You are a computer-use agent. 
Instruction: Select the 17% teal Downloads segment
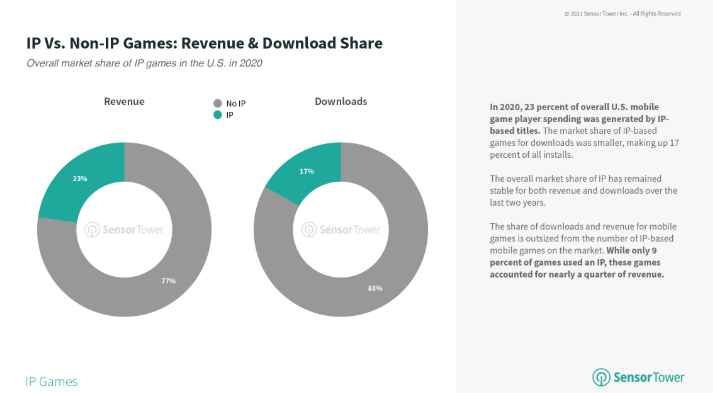coord(306,171)
